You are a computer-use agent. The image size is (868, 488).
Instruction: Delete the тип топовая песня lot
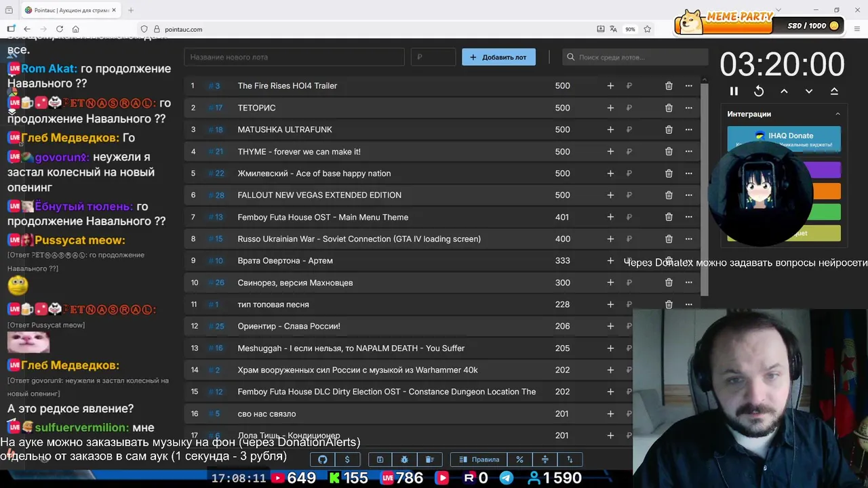[669, 304]
